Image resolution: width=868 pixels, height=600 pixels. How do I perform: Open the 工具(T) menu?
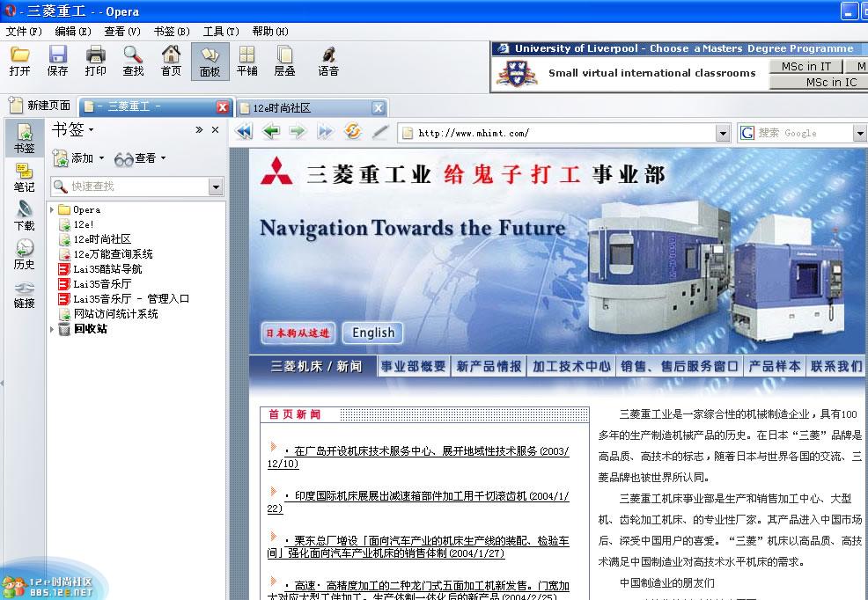click(x=219, y=31)
